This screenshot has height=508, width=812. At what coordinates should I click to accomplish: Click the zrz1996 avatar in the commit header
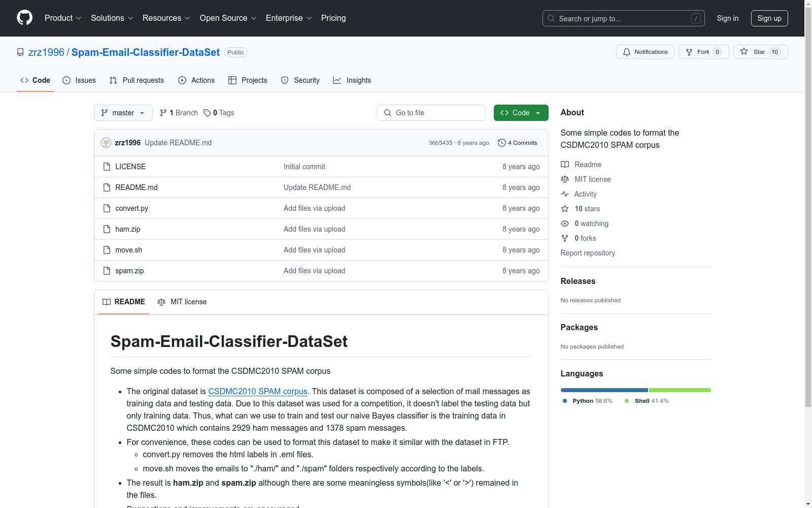click(x=106, y=143)
